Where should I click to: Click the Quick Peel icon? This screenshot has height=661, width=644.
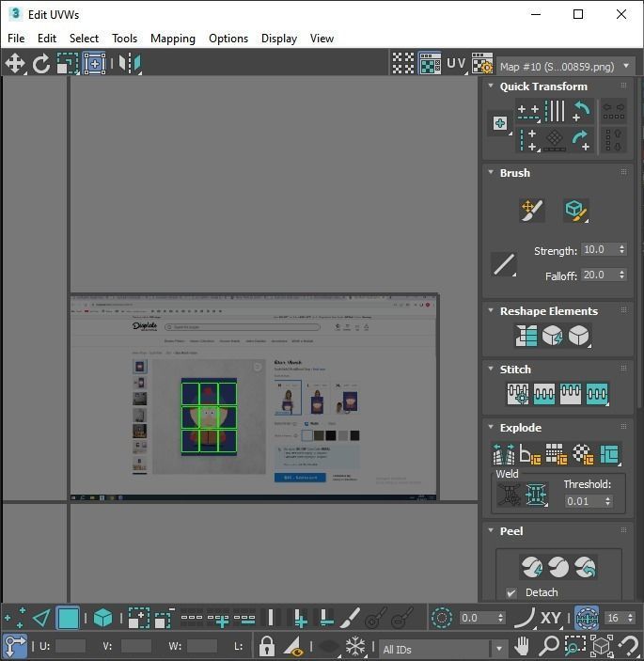[x=532, y=567]
